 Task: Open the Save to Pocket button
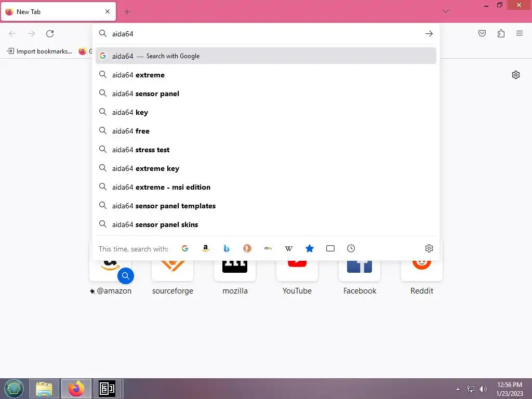[482, 33]
